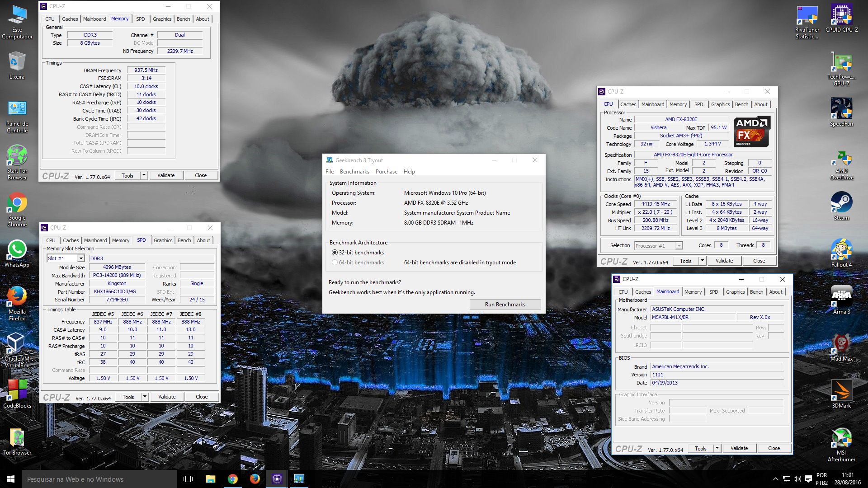Open Geekbench File menu

(330, 172)
